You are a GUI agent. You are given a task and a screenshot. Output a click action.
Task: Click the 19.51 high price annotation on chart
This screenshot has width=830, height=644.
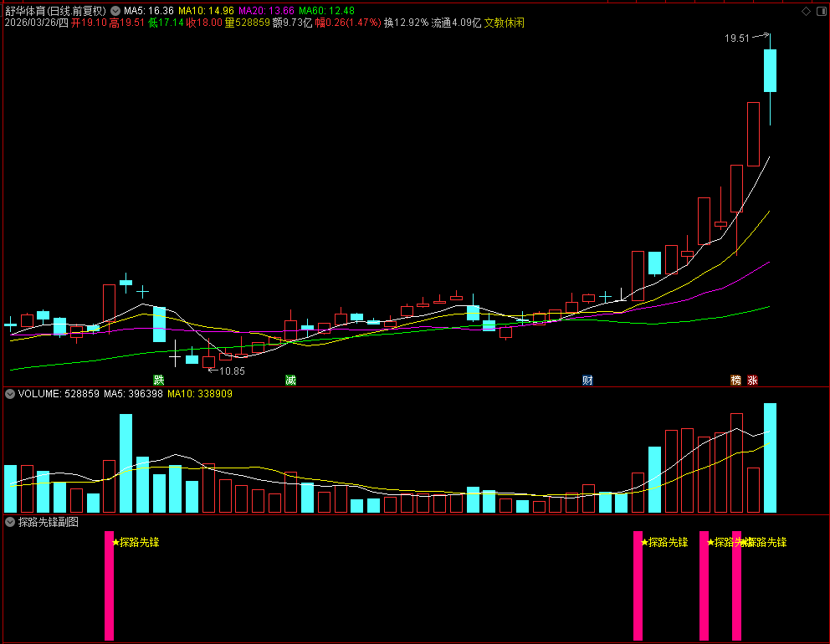[x=737, y=38]
